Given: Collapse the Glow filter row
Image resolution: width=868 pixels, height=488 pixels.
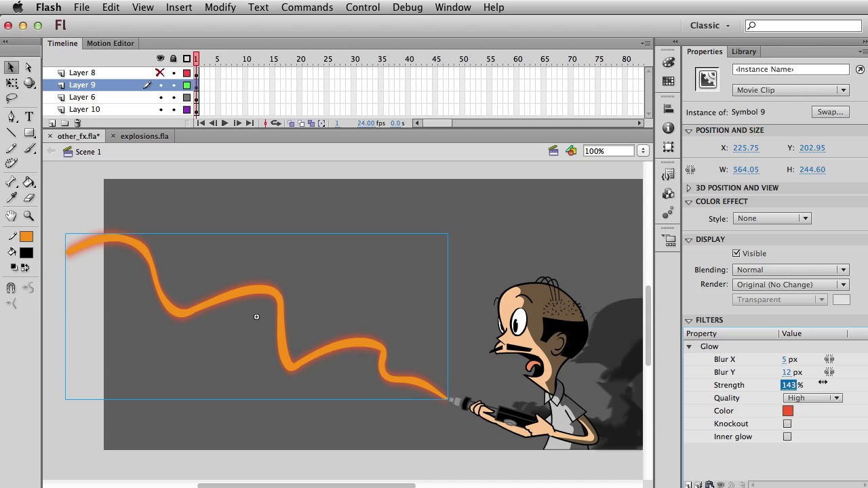Looking at the screenshot, I should pos(689,346).
